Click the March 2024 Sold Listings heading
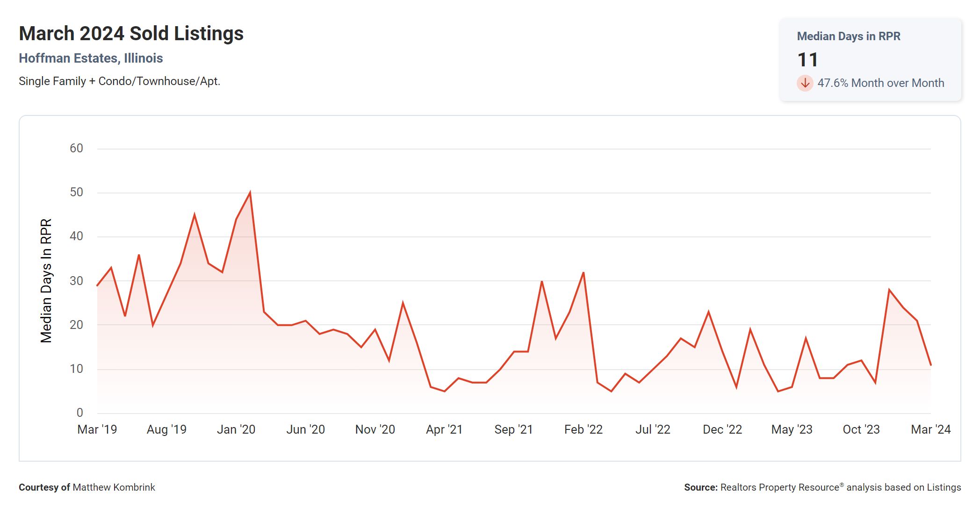Image resolution: width=980 pixels, height=514 pixels. pyautogui.click(x=131, y=34)
